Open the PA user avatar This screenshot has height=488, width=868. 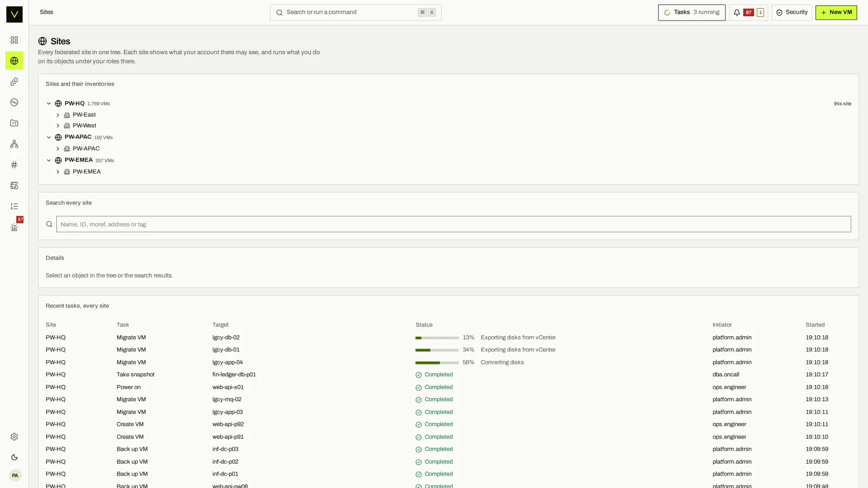pyautogui.click(x=15, y=476)
